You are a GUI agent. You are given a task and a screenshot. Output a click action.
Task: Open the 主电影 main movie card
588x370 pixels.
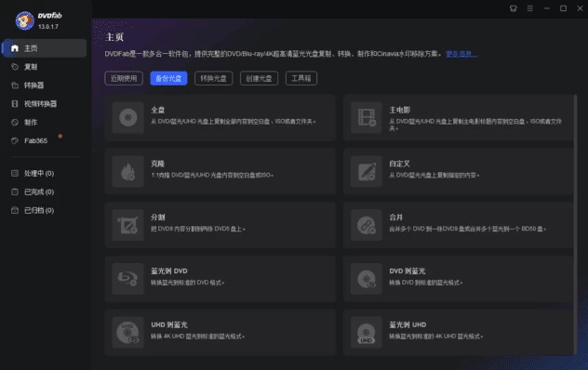coord(459,118)
